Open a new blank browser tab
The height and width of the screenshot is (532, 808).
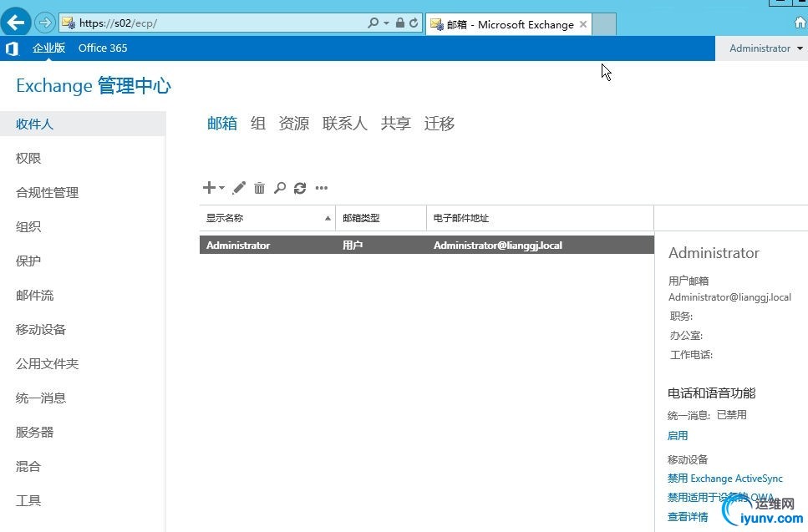(604, 24)
